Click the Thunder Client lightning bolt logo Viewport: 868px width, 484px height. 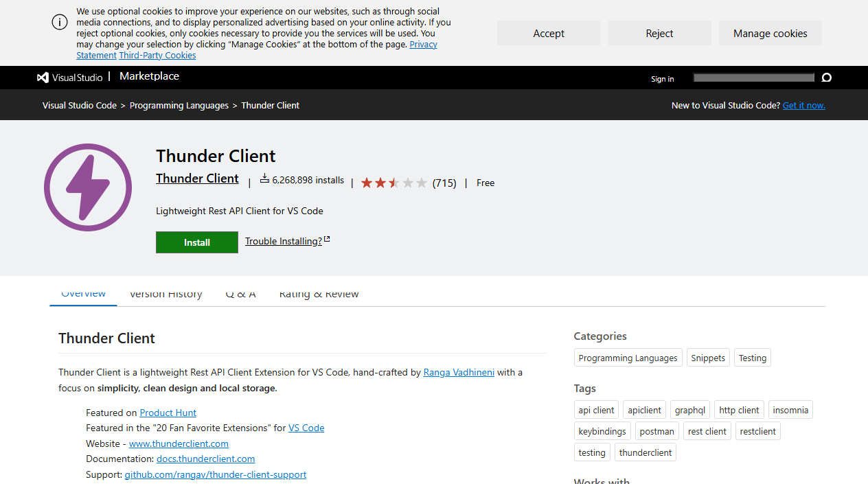[88, 187]
